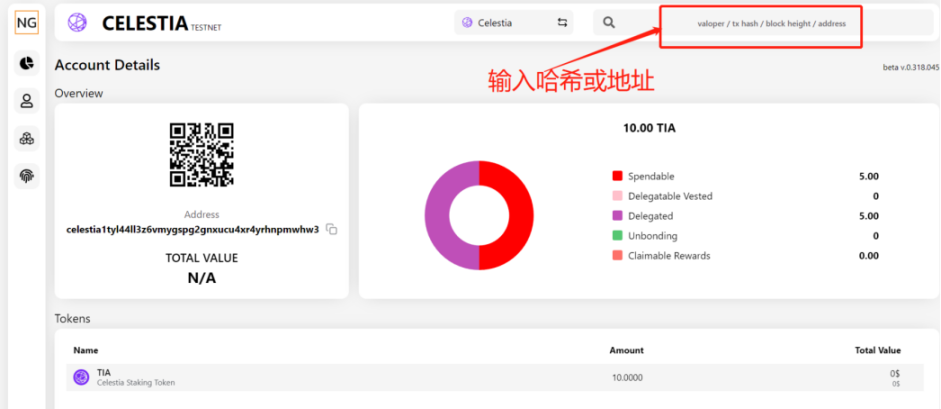Open the stacked cubes blocks sidebar icon
The height and width of the screenshot is (409, 941).
pyautogui.click(x=27, y=138)
